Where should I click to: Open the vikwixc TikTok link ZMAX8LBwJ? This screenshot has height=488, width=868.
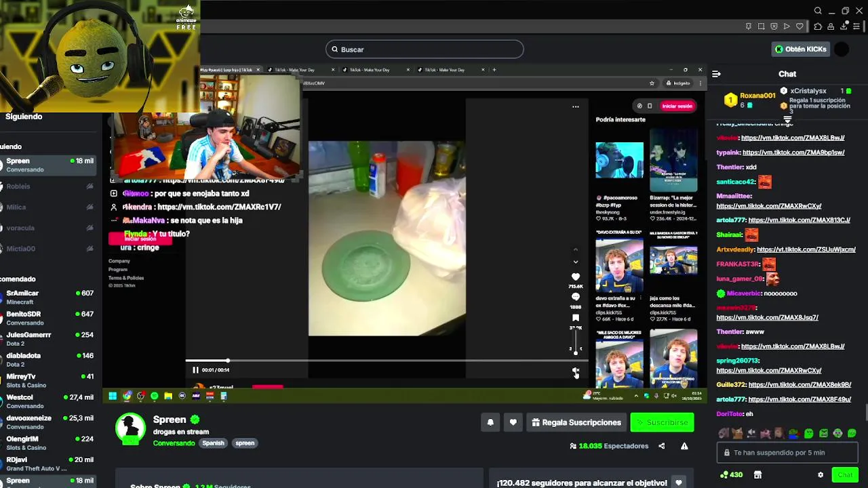click(793, 138)
